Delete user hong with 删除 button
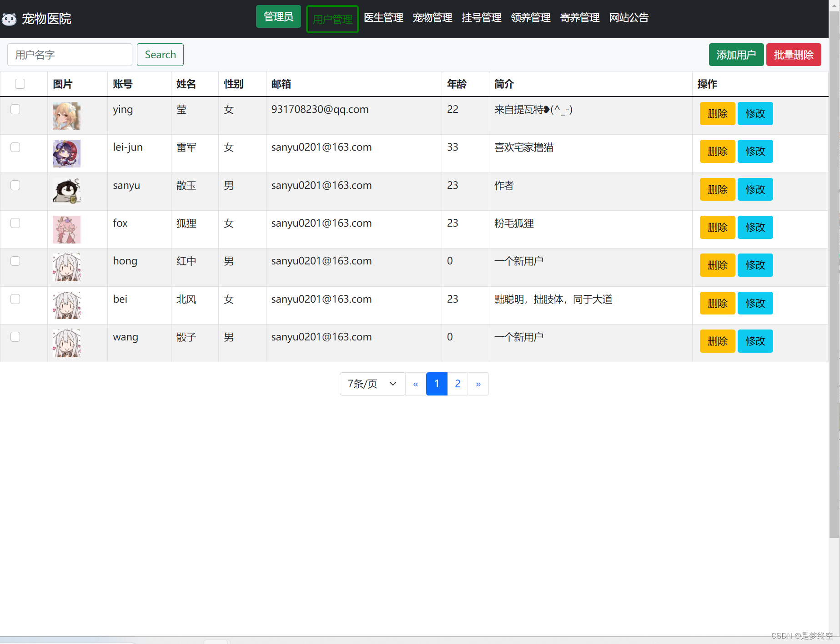The height and width of the screenshot is (644, 840). pyautogui.click(x=718, y=265)
